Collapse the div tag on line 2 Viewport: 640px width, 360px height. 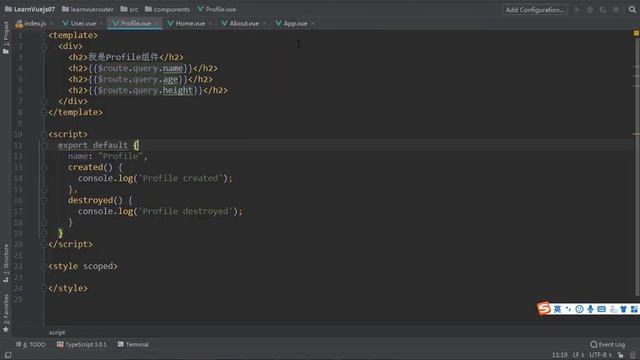click(44, 47)
